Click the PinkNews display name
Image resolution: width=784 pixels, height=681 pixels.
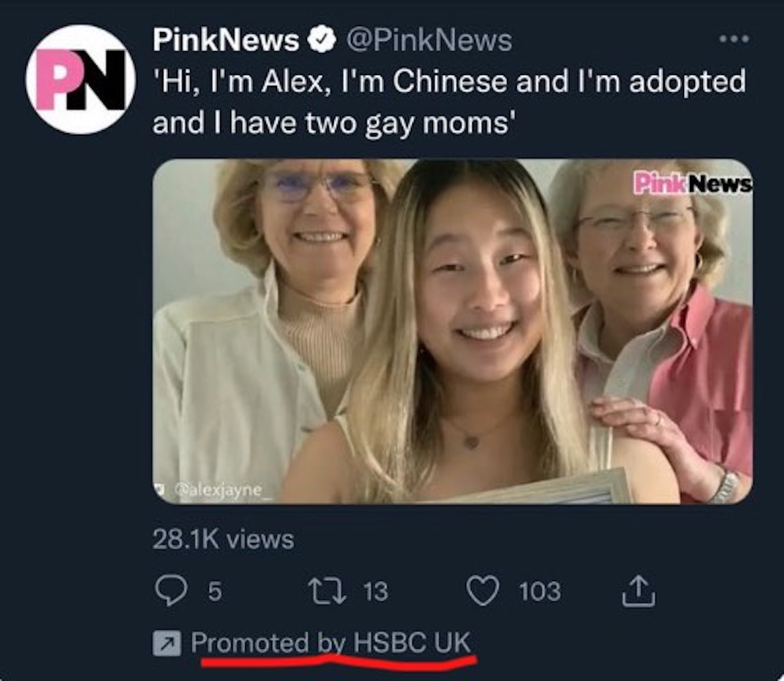point(225,41)
